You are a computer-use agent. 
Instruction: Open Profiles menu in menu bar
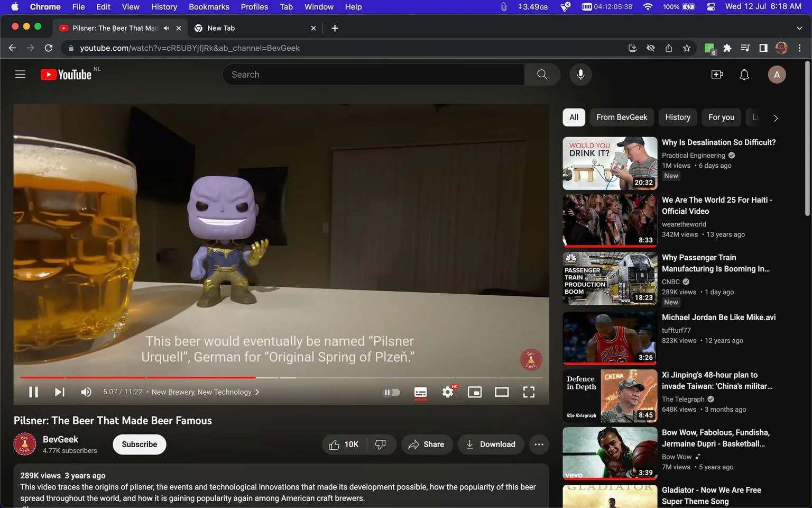(254, 7)
